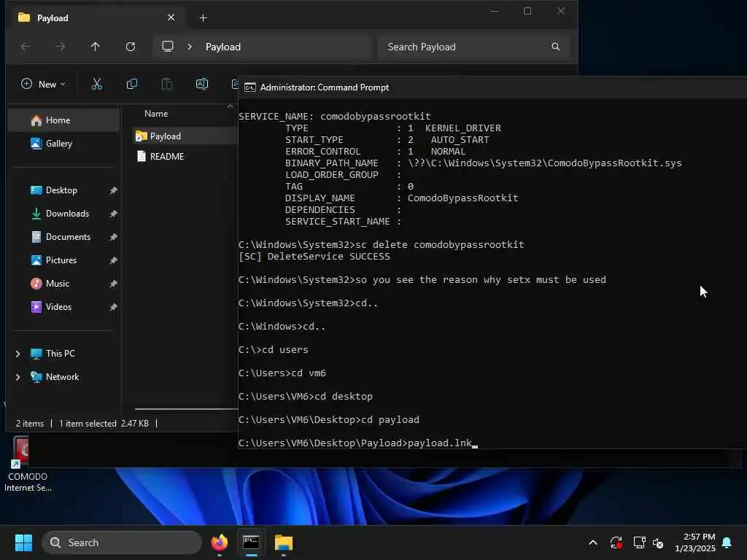Add a new Explorer tab
747x560 pixels.
pos(203,18)
